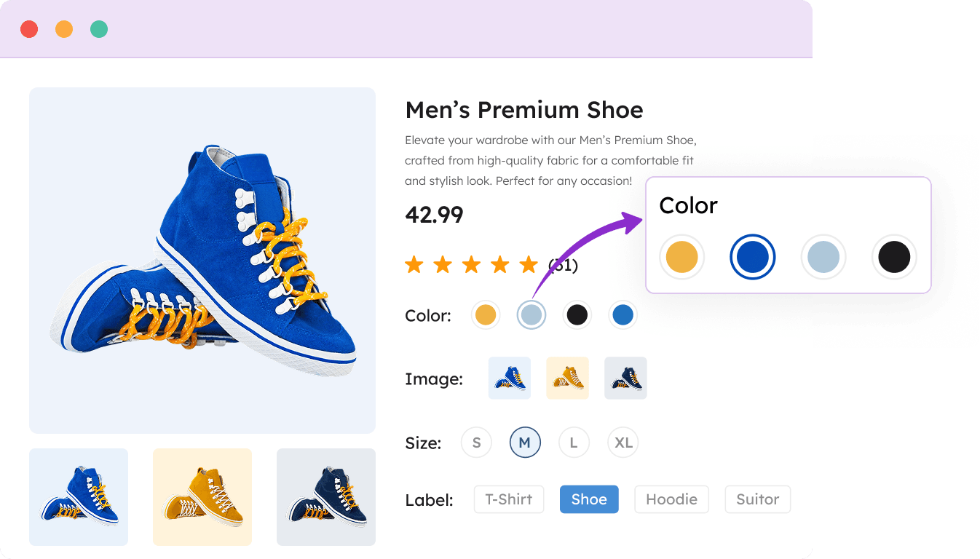This screenshot has width=980, height=559.
Task: Click the Shoe label button
Action: click(589, 499)
